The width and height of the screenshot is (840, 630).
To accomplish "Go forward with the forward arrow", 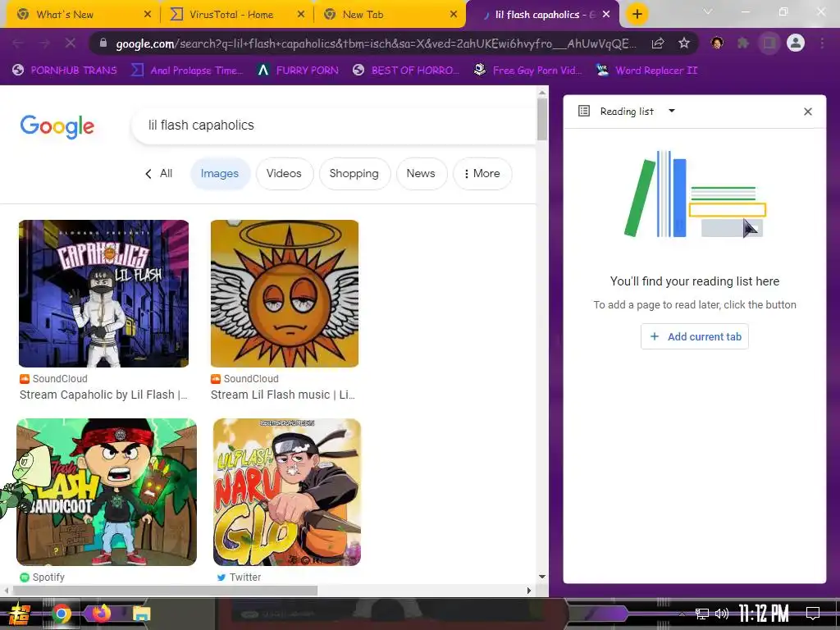I will click(x=44, y=43).
